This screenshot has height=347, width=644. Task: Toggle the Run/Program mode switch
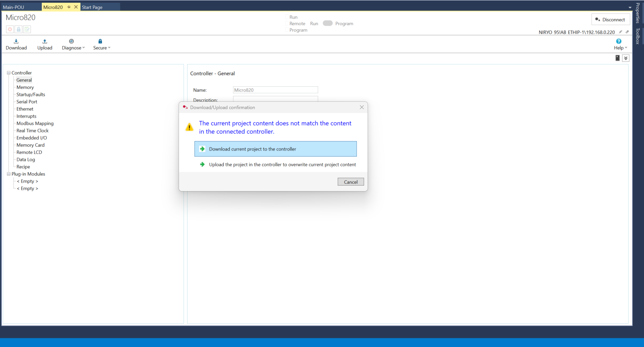pos(327,23)
